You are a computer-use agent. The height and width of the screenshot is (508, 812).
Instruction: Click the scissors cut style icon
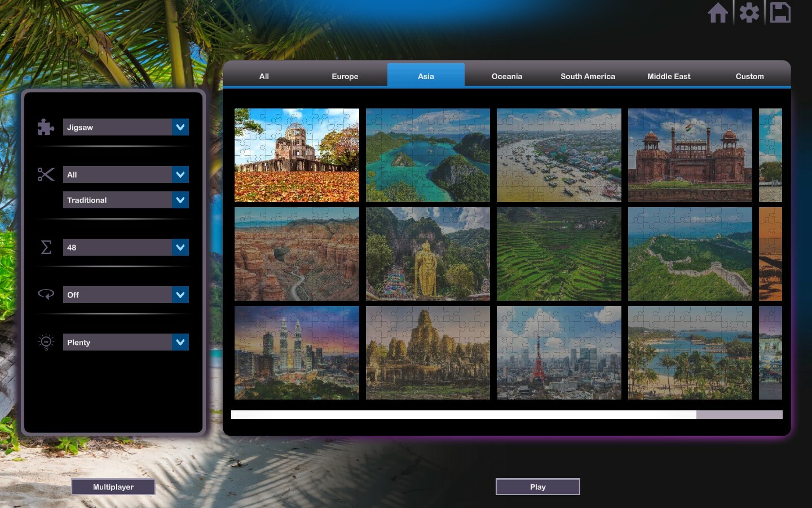pos(45,174)
